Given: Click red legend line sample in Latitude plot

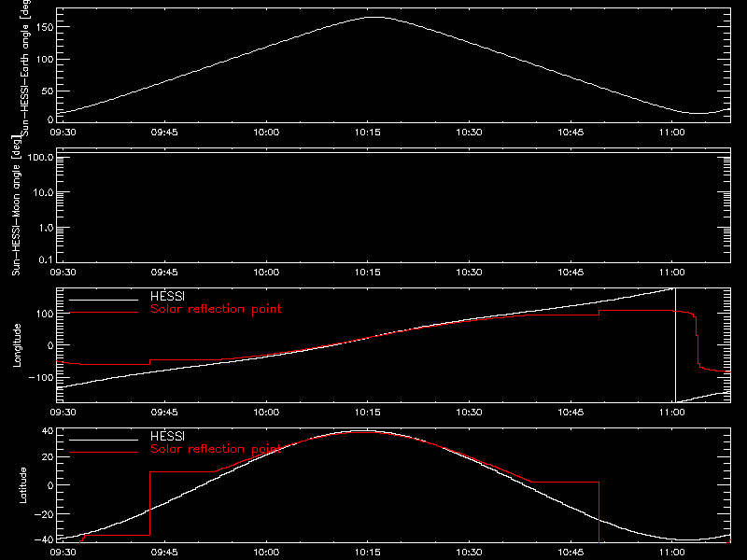Looking at the screenshot, I should point(104,453).
